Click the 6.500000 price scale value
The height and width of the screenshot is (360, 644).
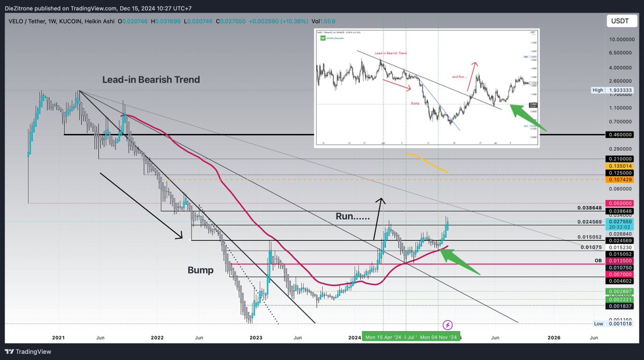[x=621, y=53]
